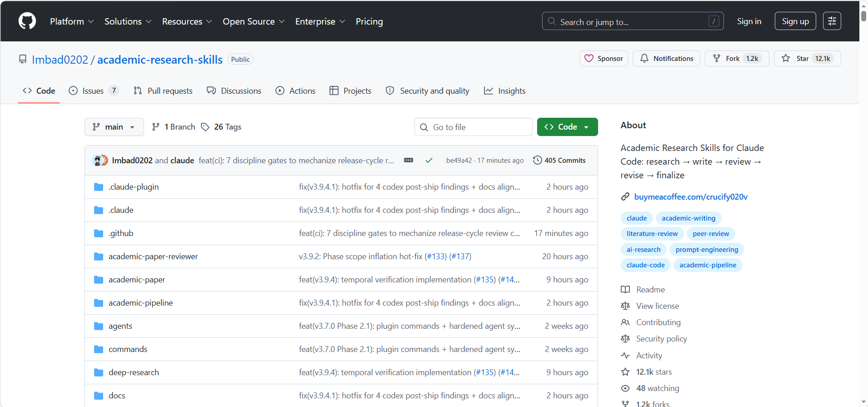Open the docs folder icon
The image size is (868, 407).
[x=99, y=396]
